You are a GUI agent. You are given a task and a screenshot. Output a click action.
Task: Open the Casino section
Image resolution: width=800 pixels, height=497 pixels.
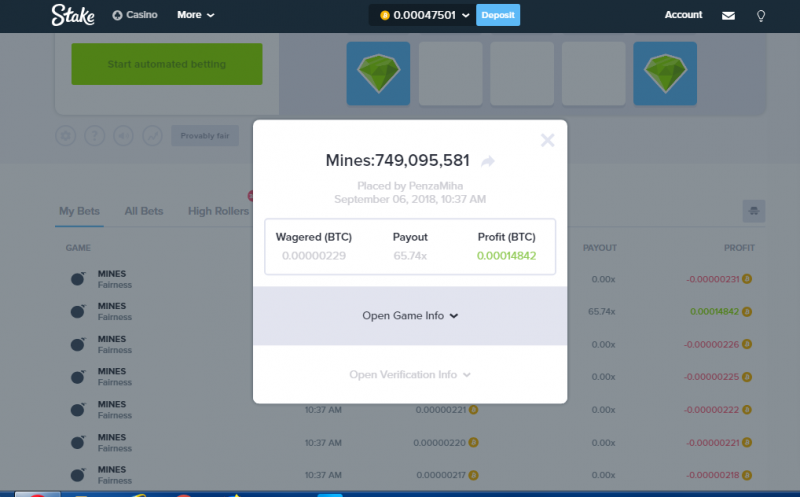[135, 15]
